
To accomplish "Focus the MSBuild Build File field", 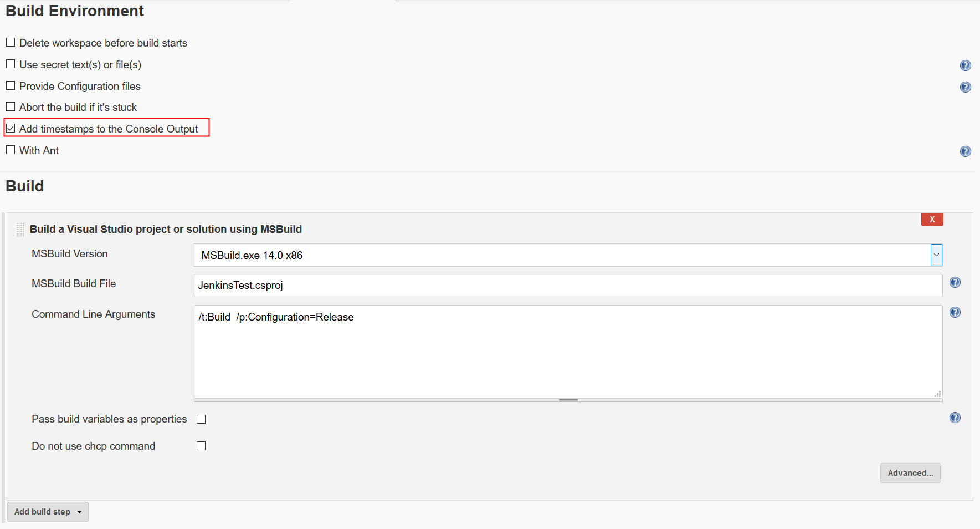I will point(568,286).
